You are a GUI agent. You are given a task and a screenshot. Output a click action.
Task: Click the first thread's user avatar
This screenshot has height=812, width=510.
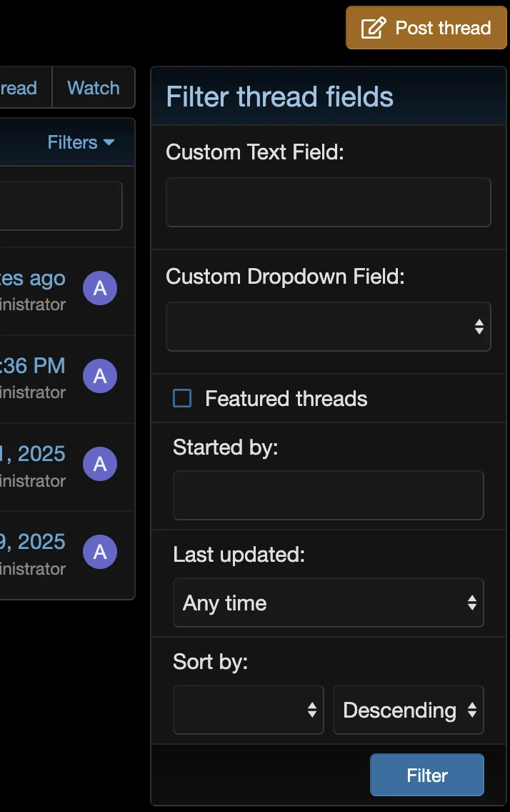[x=100, y=288]
